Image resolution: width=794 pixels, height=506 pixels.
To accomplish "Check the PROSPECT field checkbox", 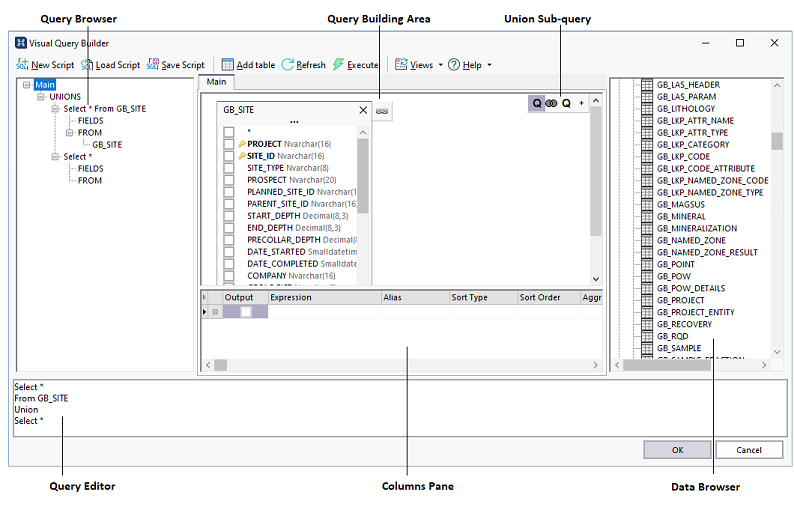I will (x=229, y=180).
